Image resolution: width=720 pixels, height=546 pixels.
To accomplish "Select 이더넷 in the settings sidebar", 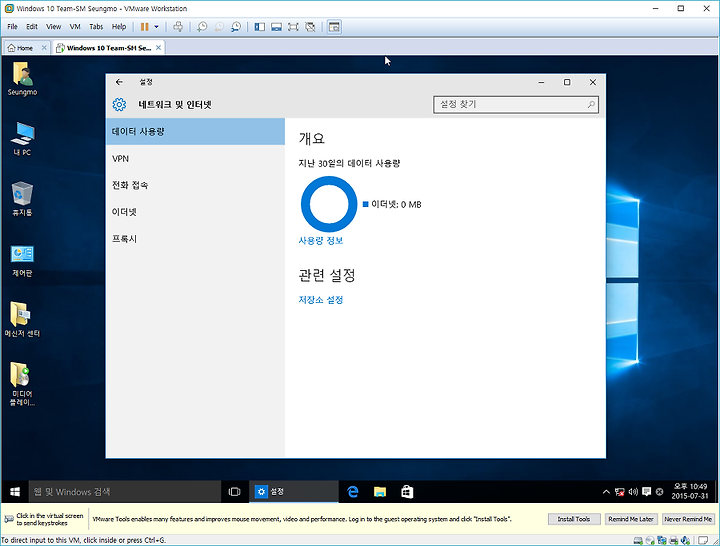I will tap(195, 212).
